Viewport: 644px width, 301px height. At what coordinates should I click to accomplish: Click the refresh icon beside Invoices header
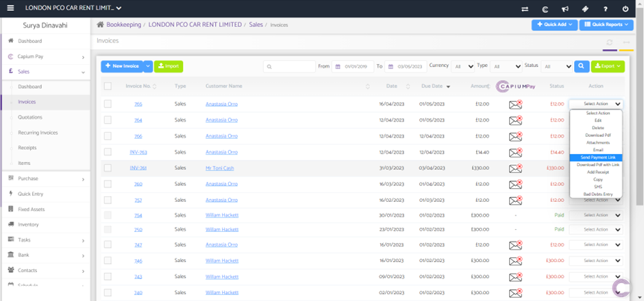tap(610, 42)
